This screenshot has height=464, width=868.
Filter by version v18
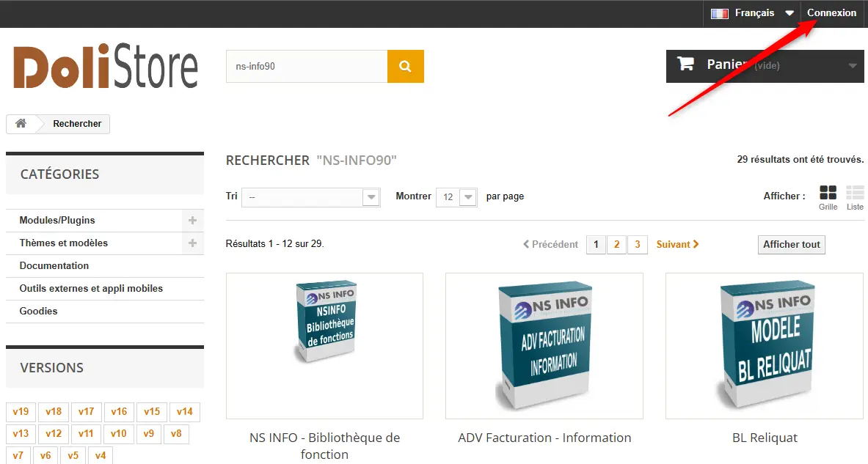(54, 411)
